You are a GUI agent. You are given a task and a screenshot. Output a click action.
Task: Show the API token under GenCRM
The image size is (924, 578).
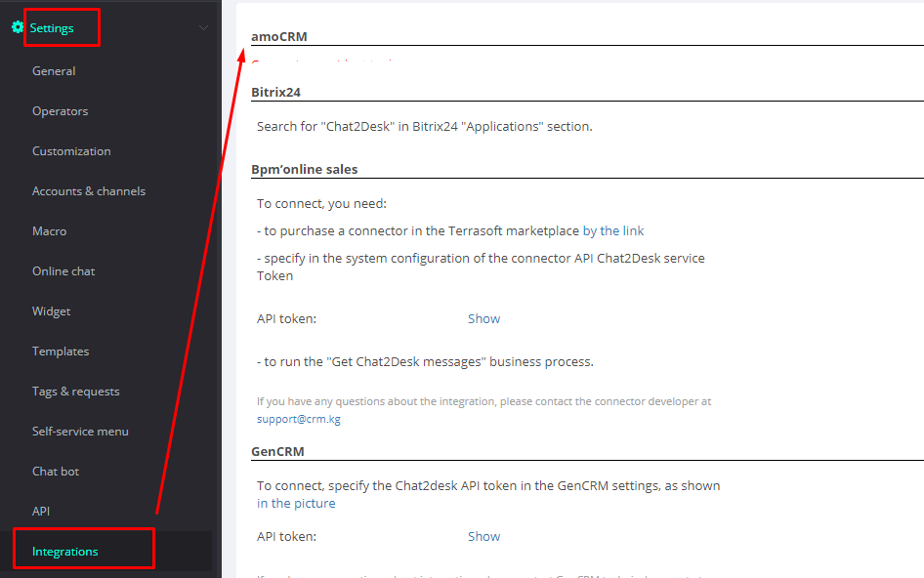point(483,536)
